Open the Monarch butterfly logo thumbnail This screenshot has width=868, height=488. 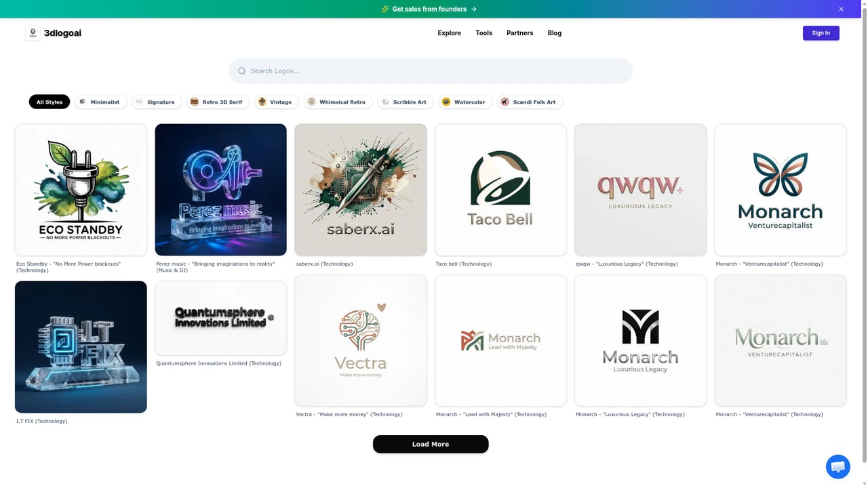pyautogui.click(x=781, y=190)
